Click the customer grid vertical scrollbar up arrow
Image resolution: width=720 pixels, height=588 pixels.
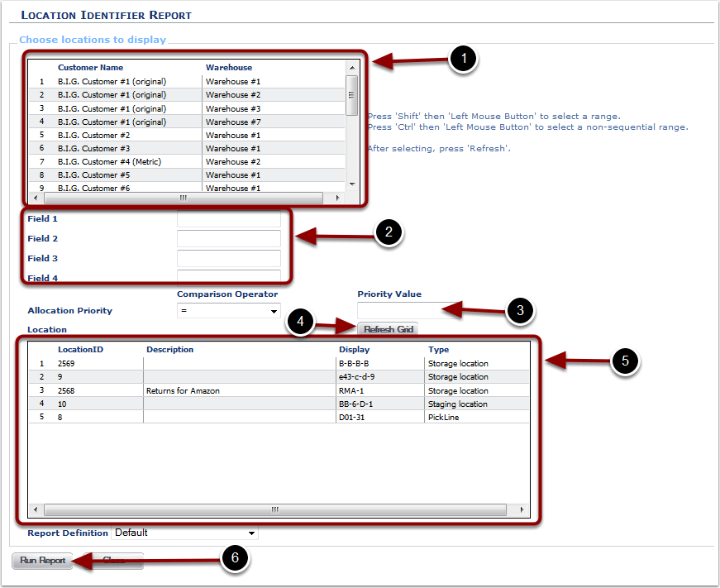pos(351,67)
